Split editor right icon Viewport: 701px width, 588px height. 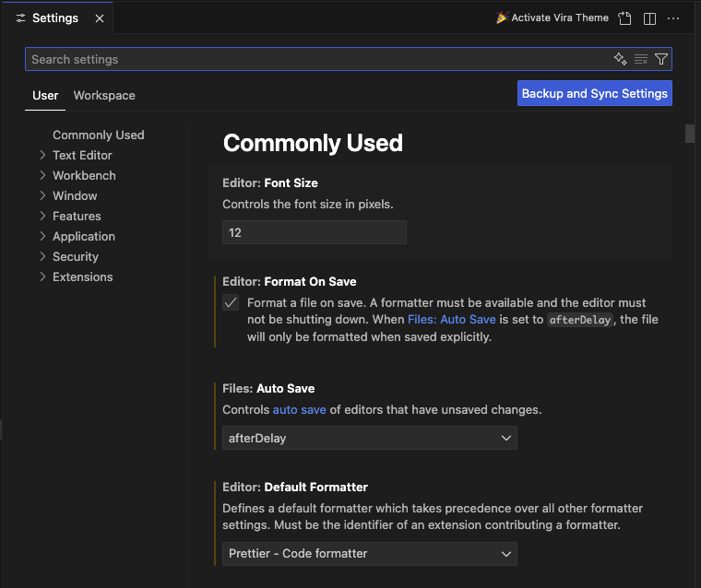[x=649, y=18]
